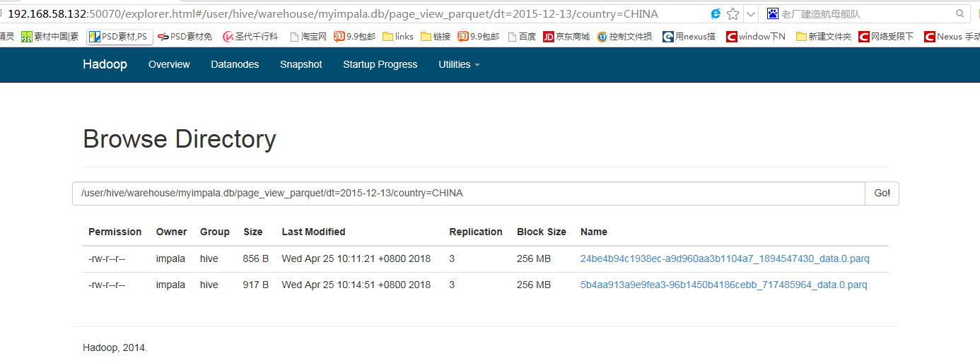Open the 淘宝网 bookmark

pos(308,37)
